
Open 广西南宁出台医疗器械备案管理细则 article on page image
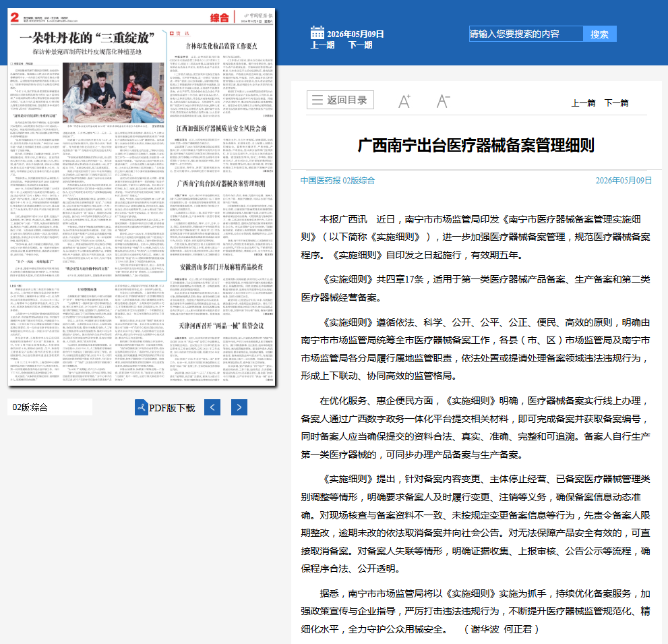click(221, 183)
